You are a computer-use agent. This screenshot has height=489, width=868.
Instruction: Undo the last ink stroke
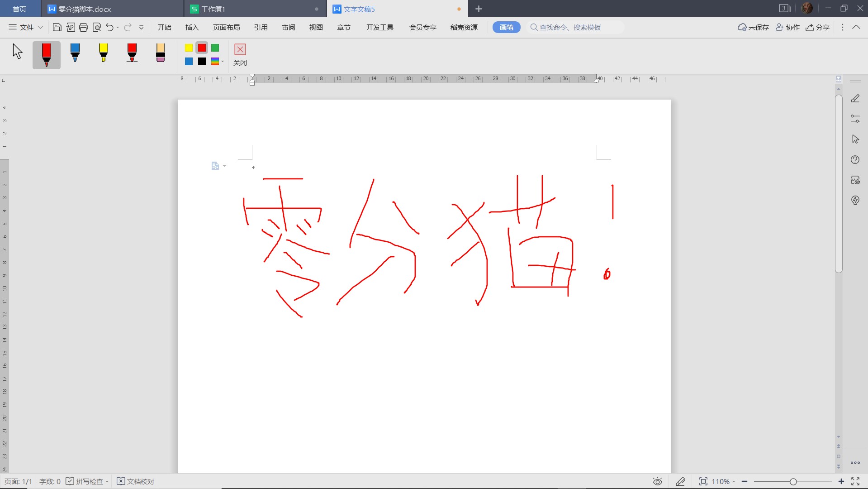coord(109,28)
